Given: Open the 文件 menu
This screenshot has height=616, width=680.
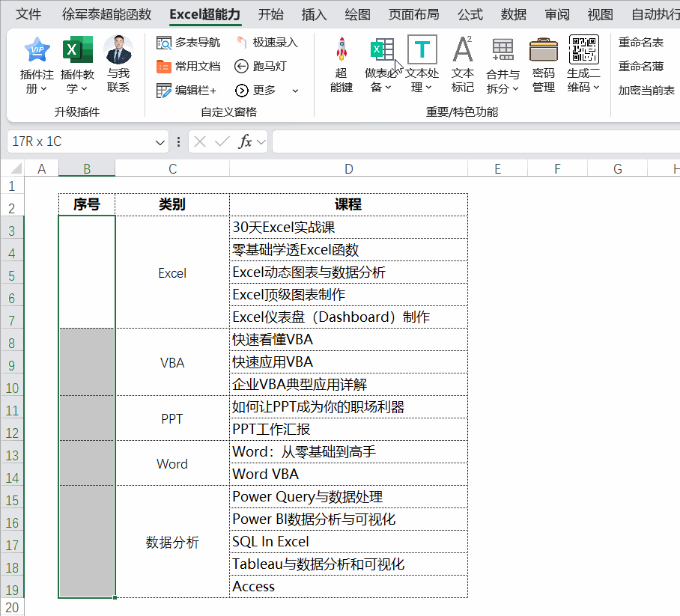Looking at the screenshot, I should [28, 14].
